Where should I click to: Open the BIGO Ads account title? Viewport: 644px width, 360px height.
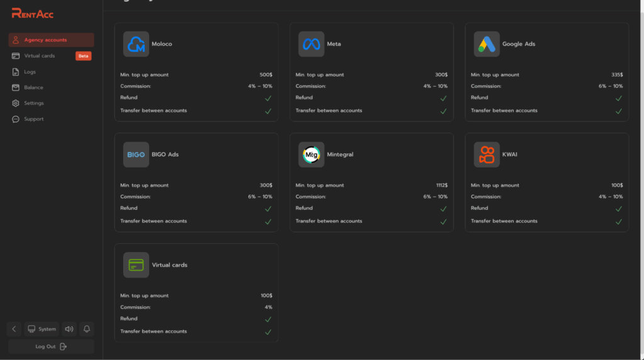click(x=165, y=155)
